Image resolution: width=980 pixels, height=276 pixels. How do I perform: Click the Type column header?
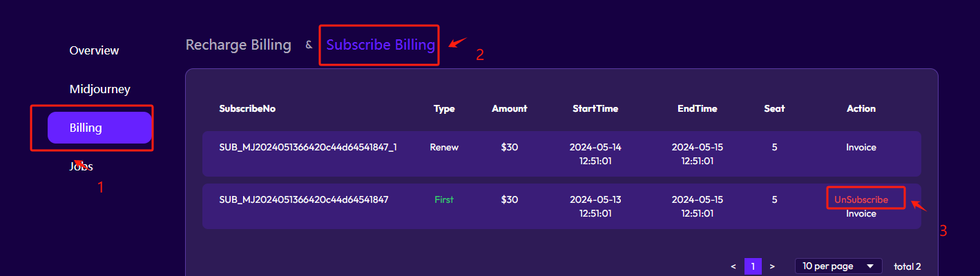click(x=444, y=108)
